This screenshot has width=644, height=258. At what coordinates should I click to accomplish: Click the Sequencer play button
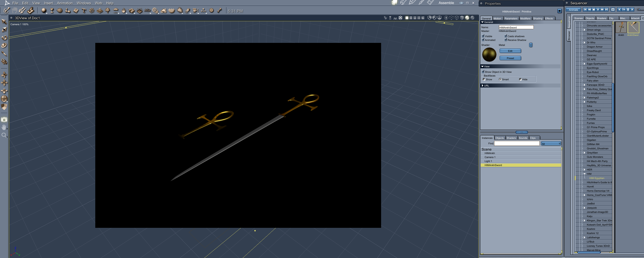598,9
